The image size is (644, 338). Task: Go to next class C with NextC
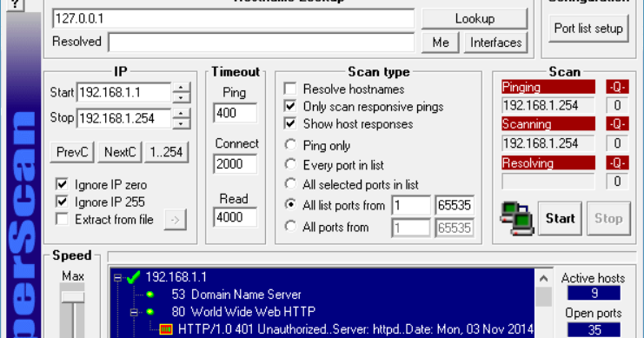point(120,152)
